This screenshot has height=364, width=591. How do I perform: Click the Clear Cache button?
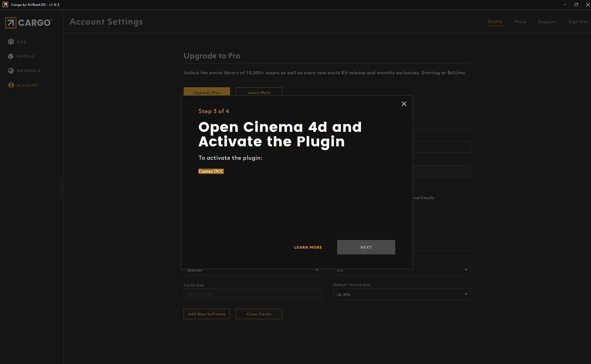[x=259, y=314]
